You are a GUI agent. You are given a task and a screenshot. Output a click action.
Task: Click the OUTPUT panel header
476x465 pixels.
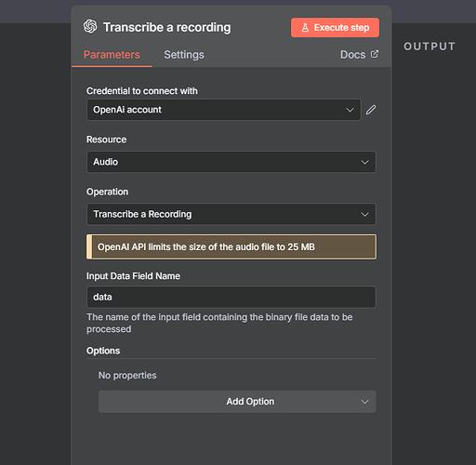[430, 46]
